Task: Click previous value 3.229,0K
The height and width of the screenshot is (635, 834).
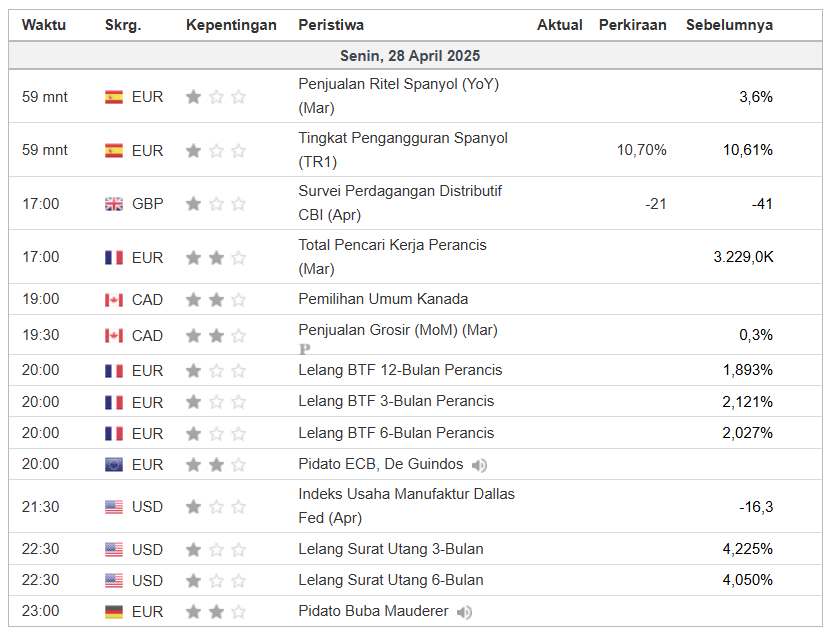Action: pyautogui.click(x=744, y=257)
